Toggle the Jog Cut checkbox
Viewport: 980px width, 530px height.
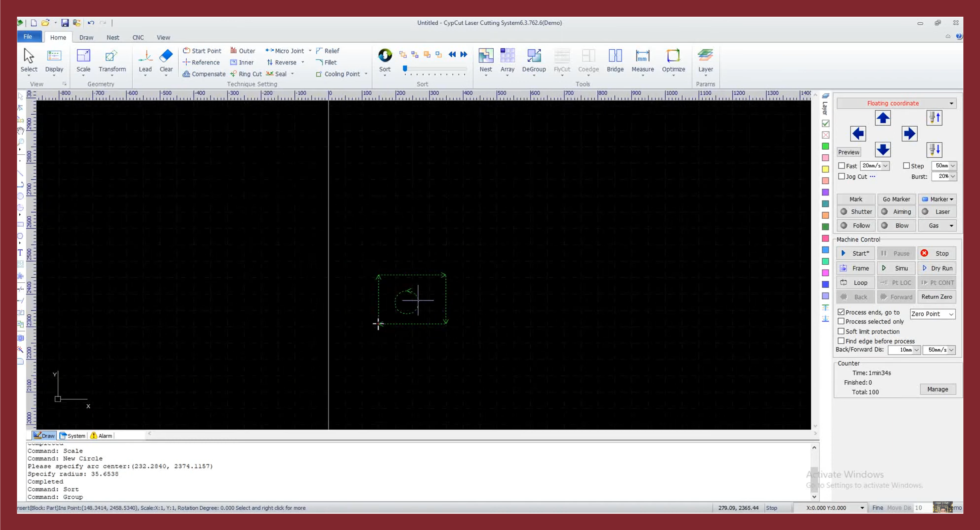(x=841, y=176)
